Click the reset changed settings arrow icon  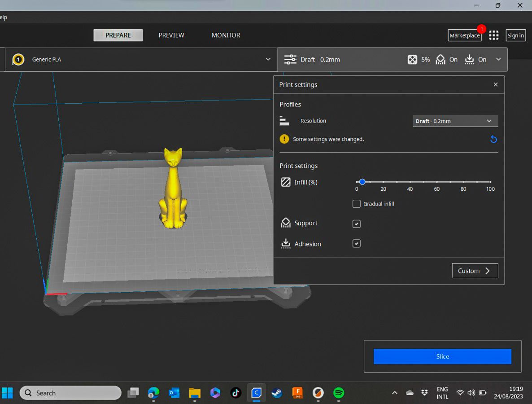(493, 140)
